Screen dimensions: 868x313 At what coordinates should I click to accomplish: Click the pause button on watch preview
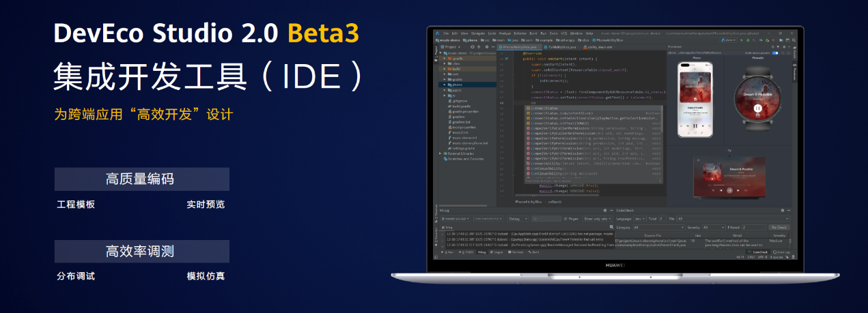(x=757, y=108)
